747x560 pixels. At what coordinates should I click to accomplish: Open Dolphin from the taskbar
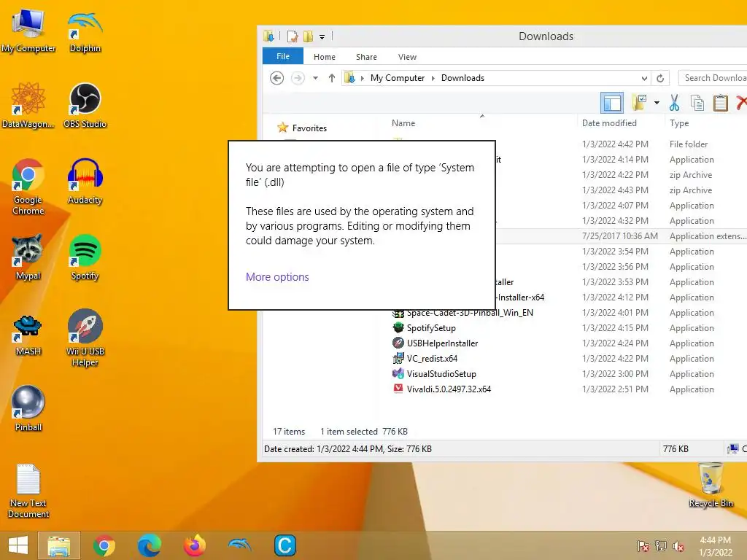239,545
